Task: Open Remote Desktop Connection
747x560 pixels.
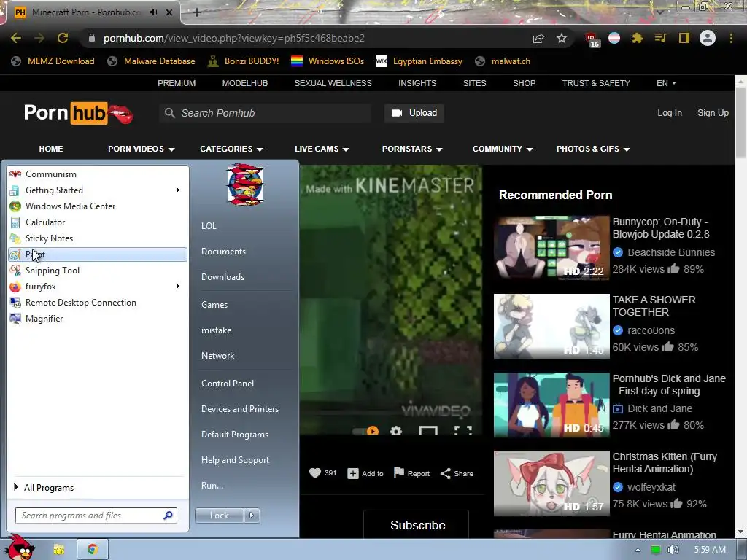Action: point(98,303)
